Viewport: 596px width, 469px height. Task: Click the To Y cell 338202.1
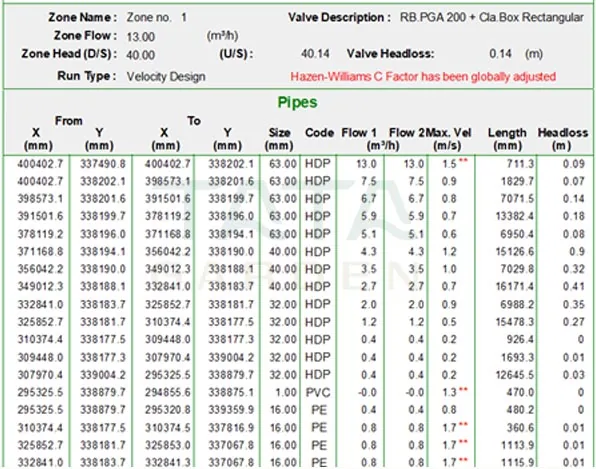(x=231, y=164)
